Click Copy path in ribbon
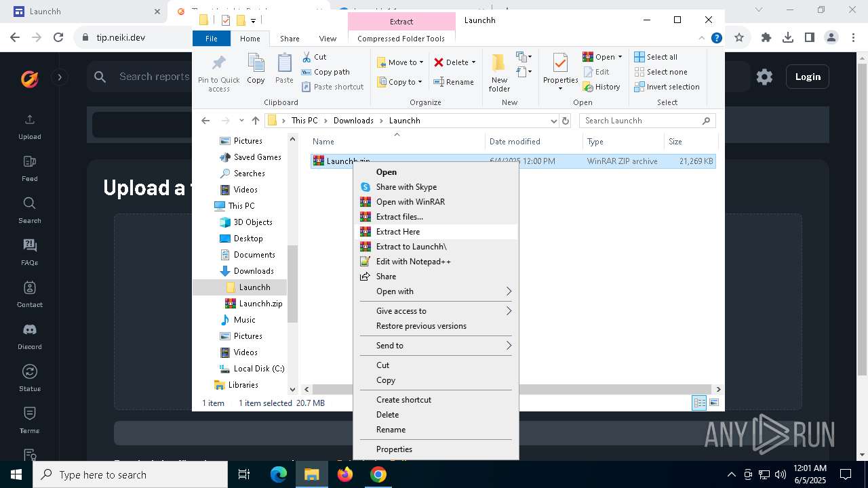The width and height of the screenshot is (868, 488). tap(325, 72)
